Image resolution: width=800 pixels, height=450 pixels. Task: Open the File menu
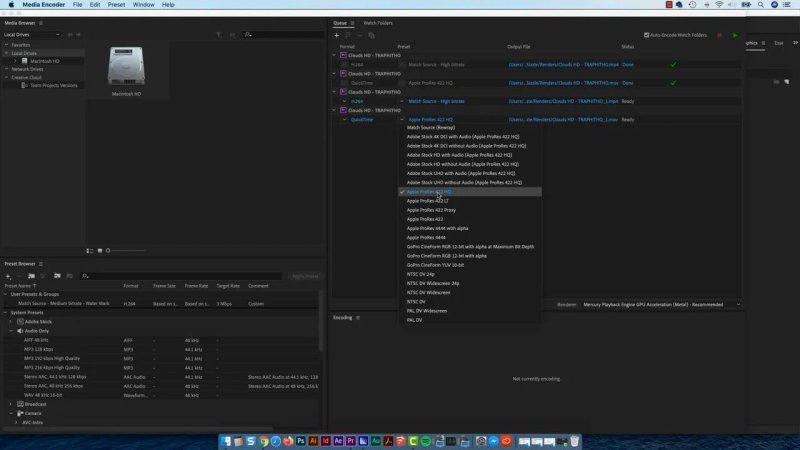pos(78,5)
